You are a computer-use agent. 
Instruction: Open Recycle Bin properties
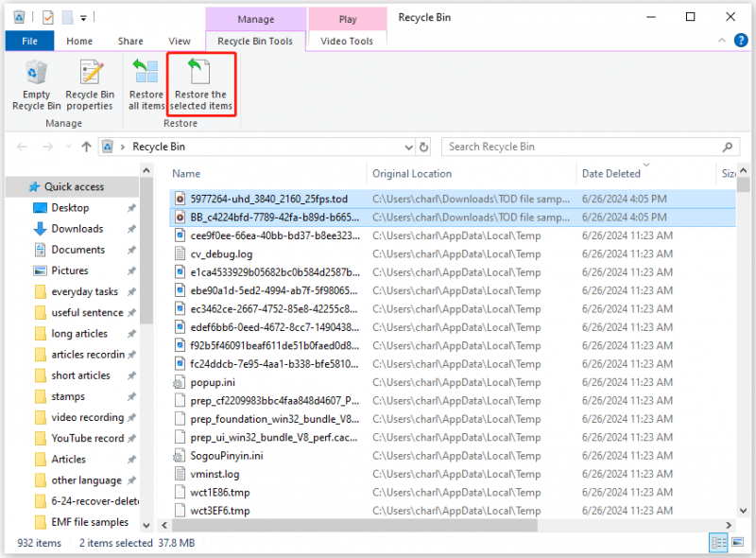point(90,85)
